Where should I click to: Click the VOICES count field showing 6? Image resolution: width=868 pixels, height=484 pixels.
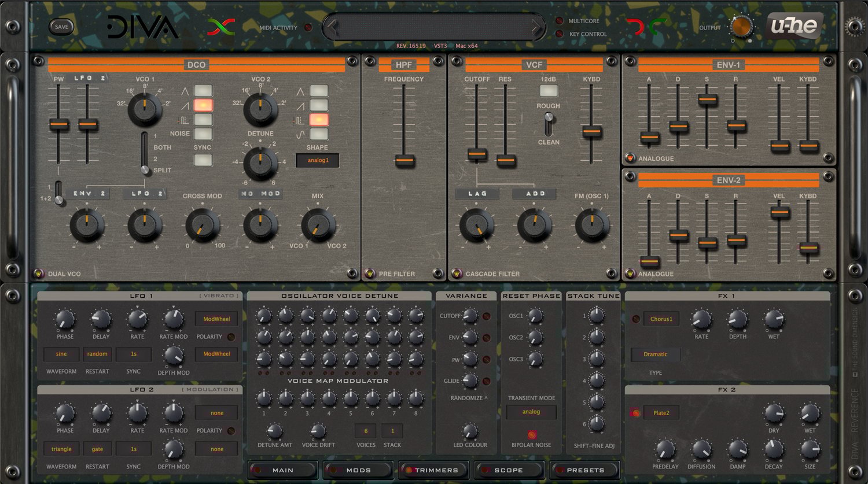coord(366,431)
